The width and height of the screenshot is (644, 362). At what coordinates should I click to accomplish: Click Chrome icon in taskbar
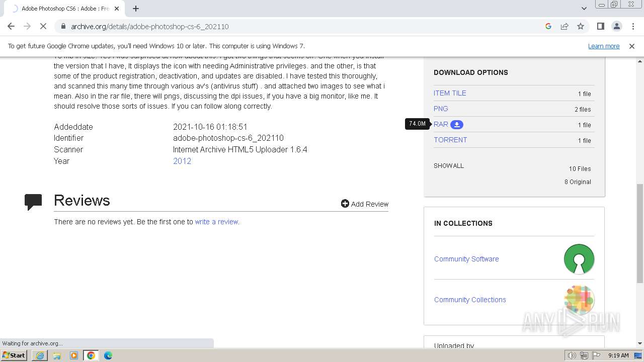click(91, 355)
